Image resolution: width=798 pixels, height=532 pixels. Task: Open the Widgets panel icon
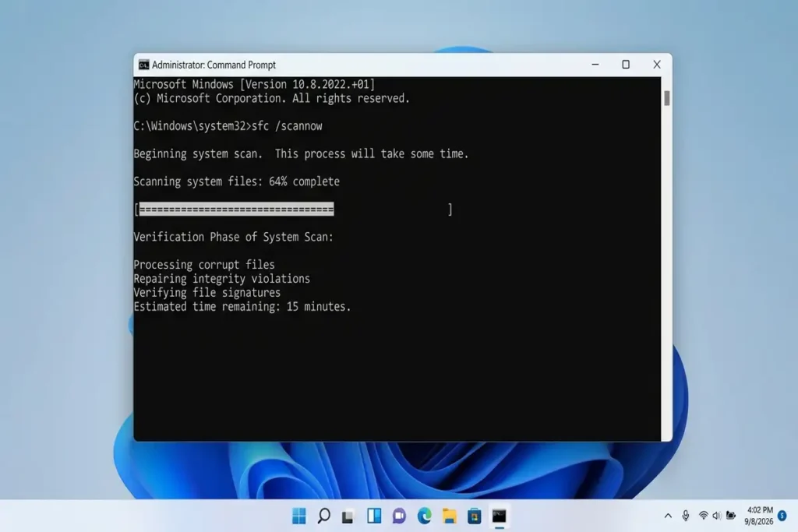click(x=374, y=516)
